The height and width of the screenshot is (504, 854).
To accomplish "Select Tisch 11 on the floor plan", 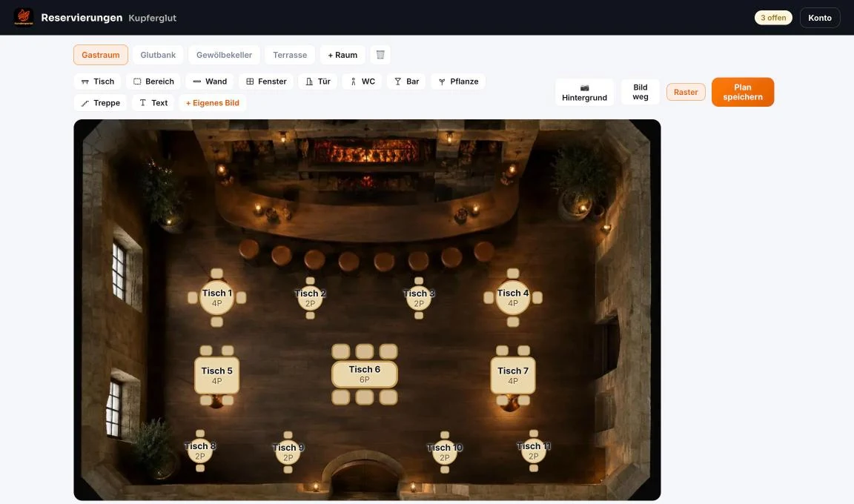I will (x=533, y=451).
